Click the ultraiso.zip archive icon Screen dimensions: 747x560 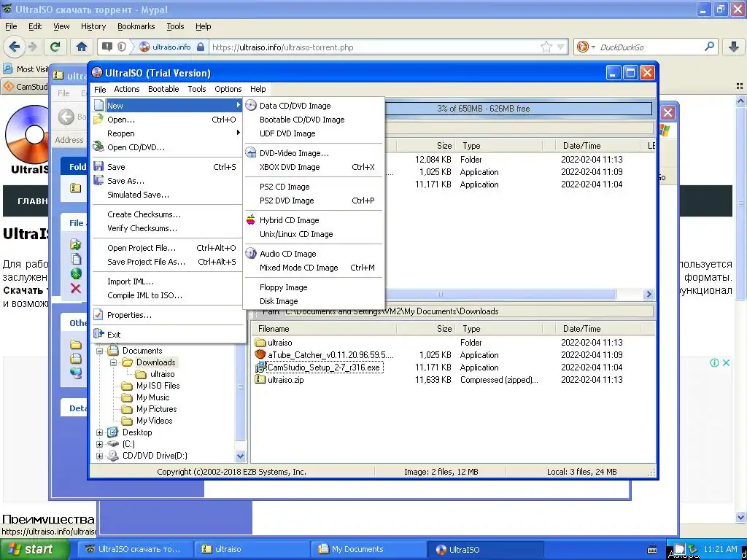[260, 379]
